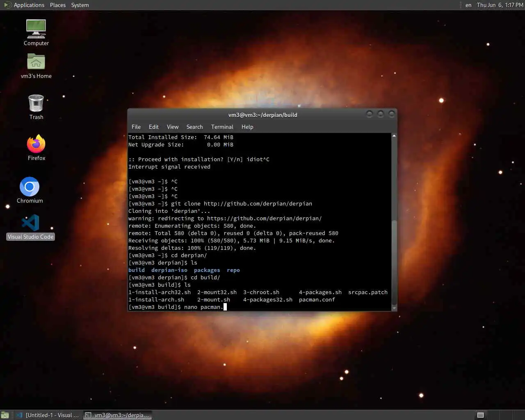Open the Places menu

click(x=58, y=5)
